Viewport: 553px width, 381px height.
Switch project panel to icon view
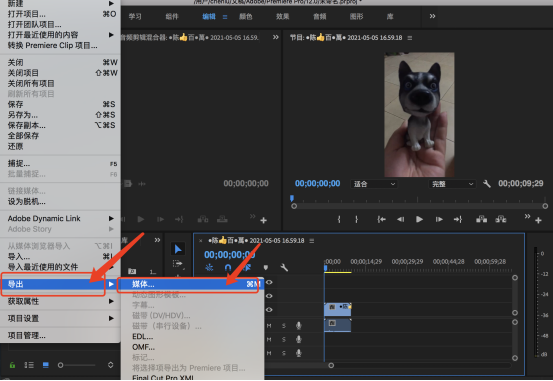pos(45,365)
